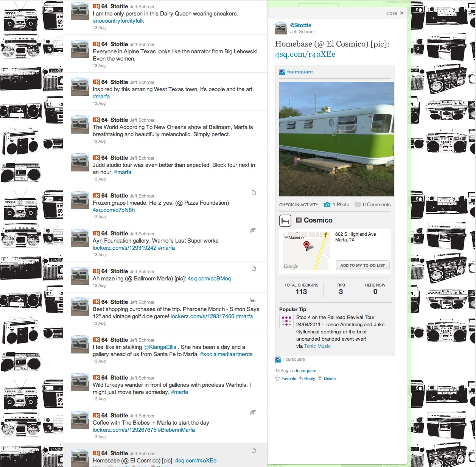
Task: Open #marfa hashtag in Wild turkeys tweet
Action: (x=179, y=392)
